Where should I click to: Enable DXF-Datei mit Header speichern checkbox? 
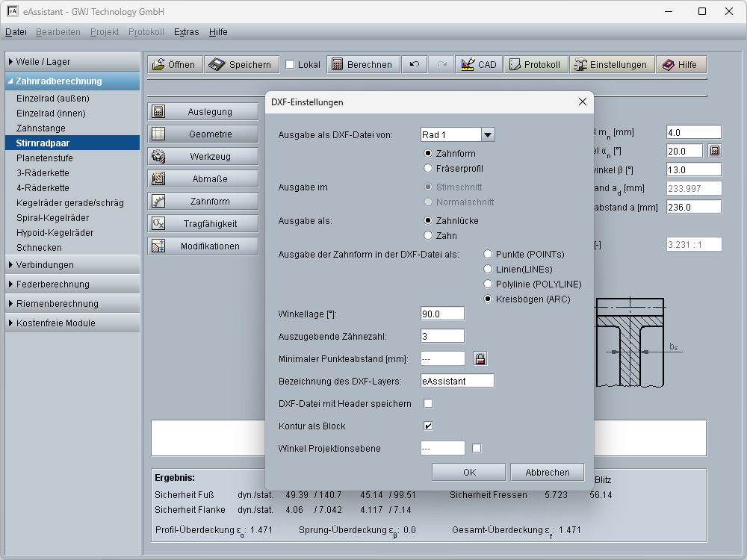coord(429,404)
